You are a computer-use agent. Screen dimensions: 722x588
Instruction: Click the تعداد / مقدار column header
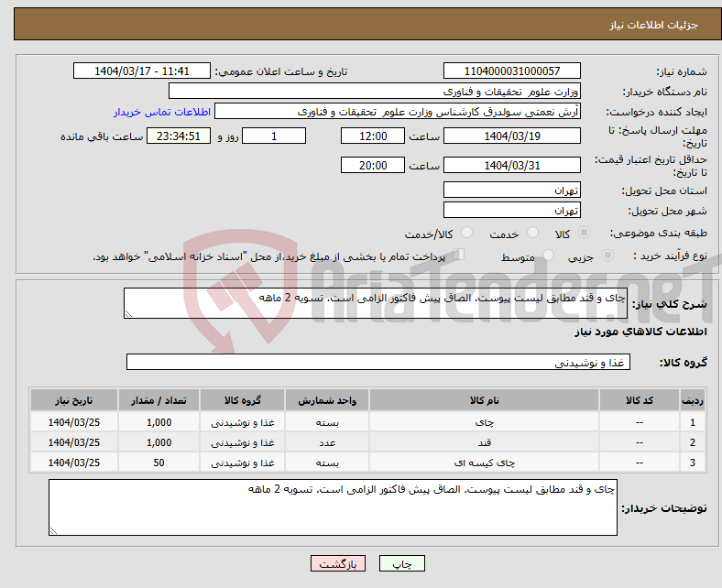pos(159,400)
